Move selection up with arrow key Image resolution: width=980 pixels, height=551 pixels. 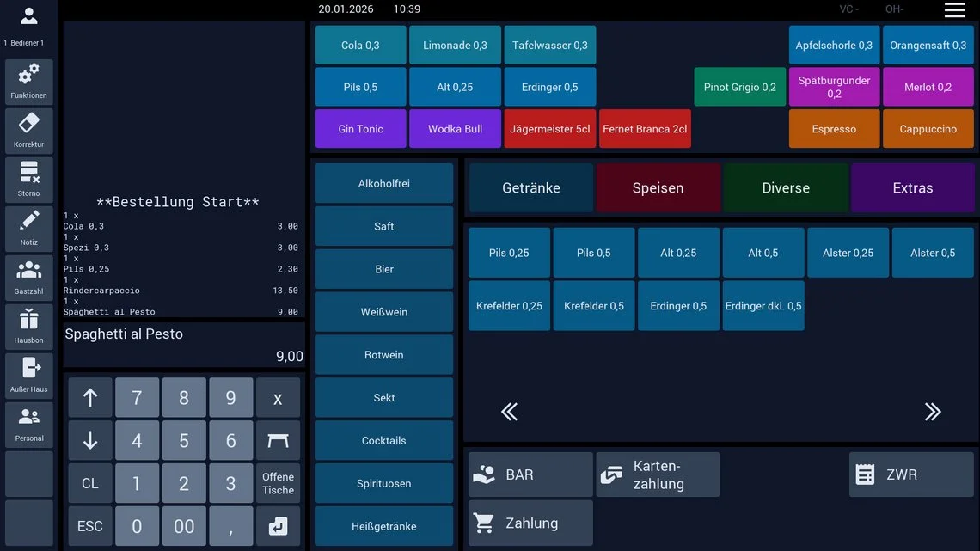point(90,397)
